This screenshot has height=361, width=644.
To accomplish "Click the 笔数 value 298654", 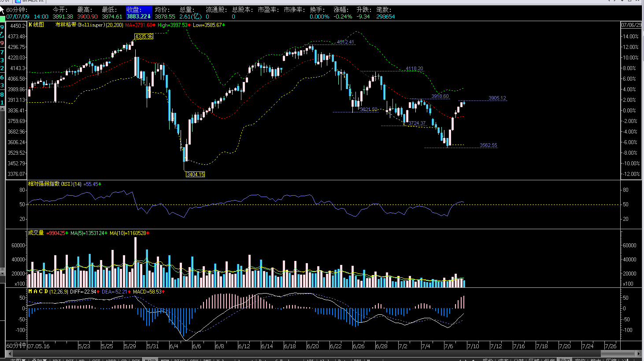I will coord(385,17).
